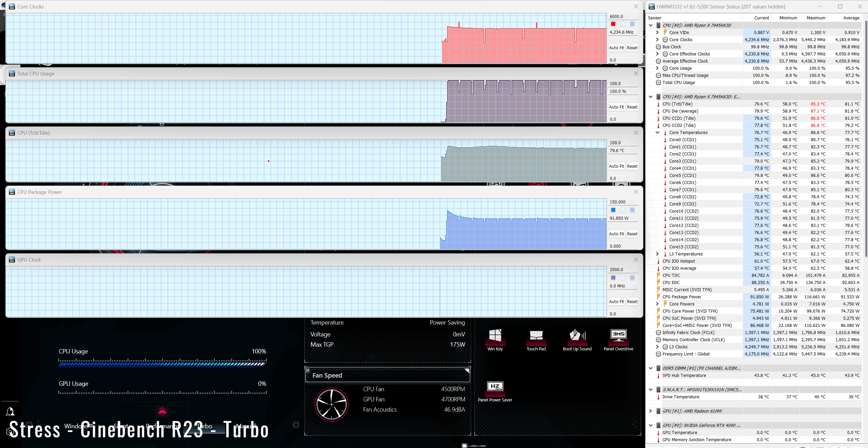Click the 150.000 max field in CPU Package Power
This screenshot has width=868, height=448.
(x=623, y=202)
